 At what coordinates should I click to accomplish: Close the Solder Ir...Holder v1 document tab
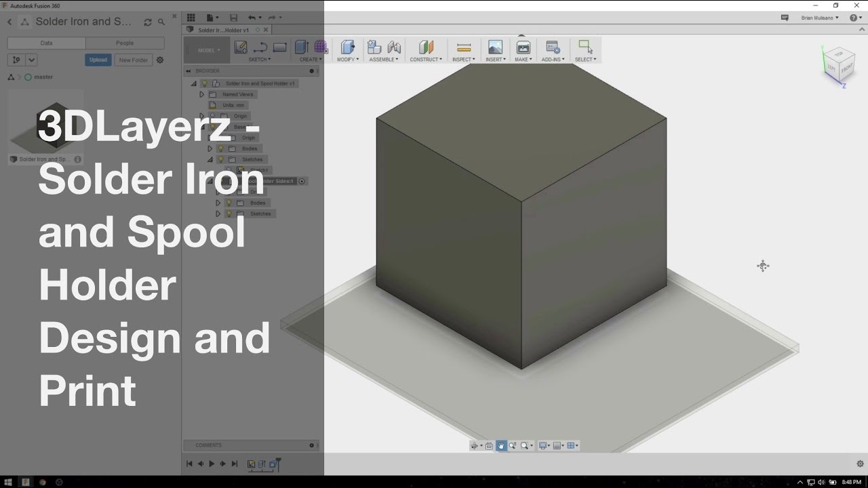(x=266, y=30)
